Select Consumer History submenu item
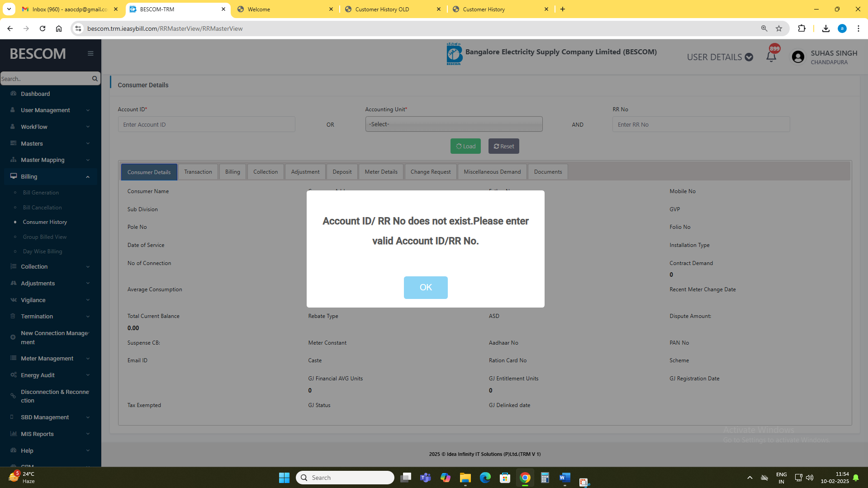Screen dimensions: 868x488 click(45, 222)
